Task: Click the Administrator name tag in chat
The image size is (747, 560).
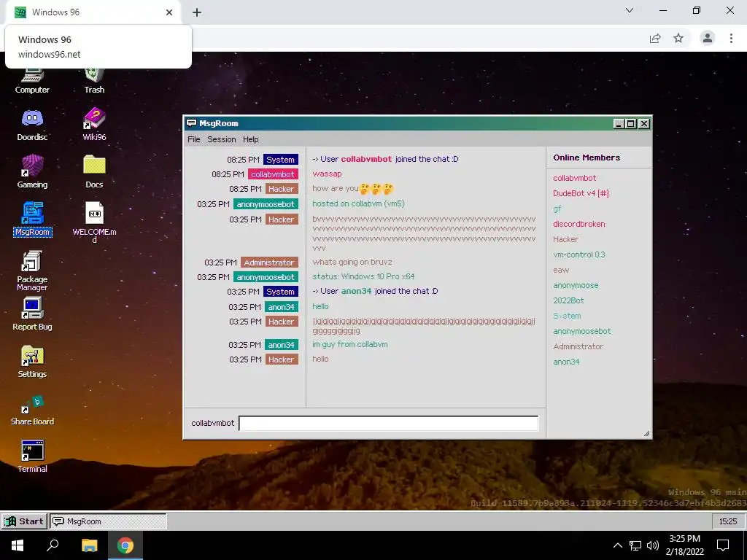Action: [269, 262]
